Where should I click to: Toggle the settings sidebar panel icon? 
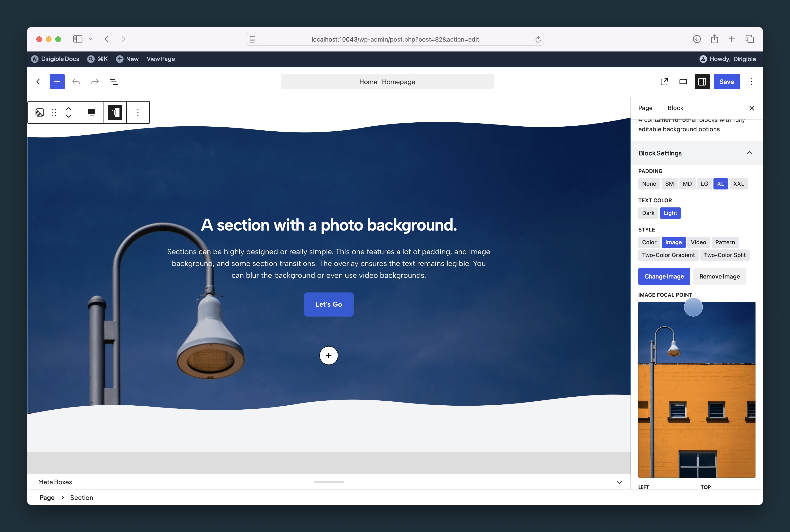(702, 82)
